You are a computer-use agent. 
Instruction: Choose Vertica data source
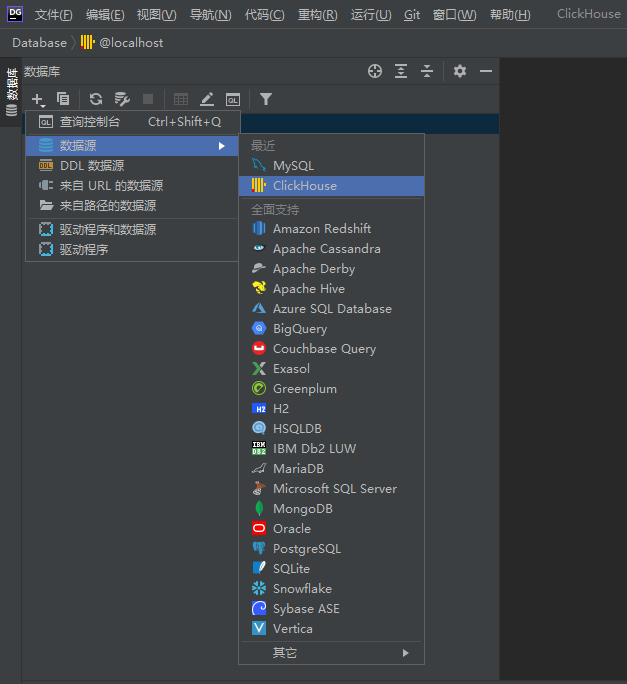[x=332, y=629]
